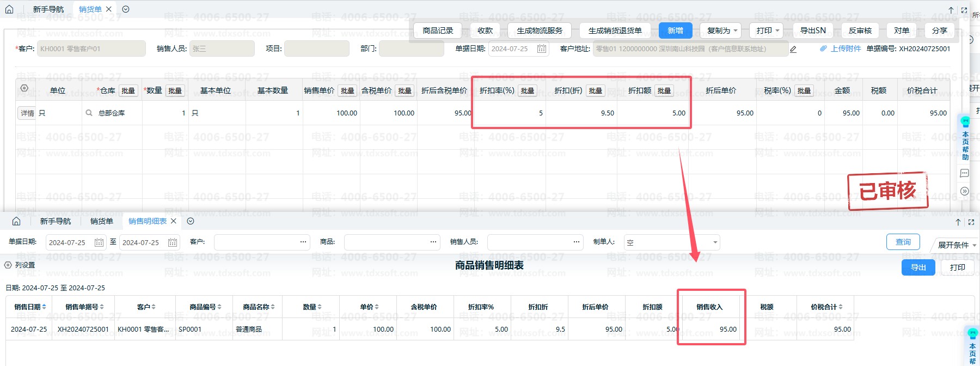Viewport: 980px width, 366px height.
Task: Click the blue 新增 button
Action: click(x=675, y=30)
